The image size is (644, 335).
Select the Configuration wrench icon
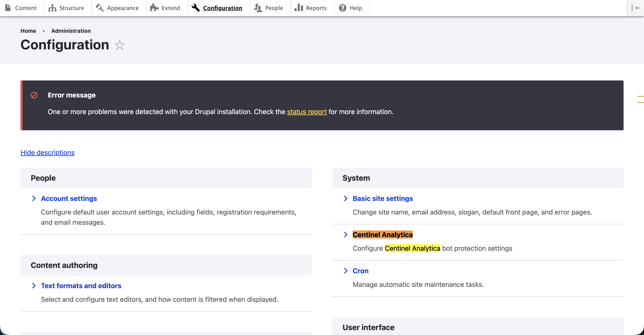click(x=195, y=8)
